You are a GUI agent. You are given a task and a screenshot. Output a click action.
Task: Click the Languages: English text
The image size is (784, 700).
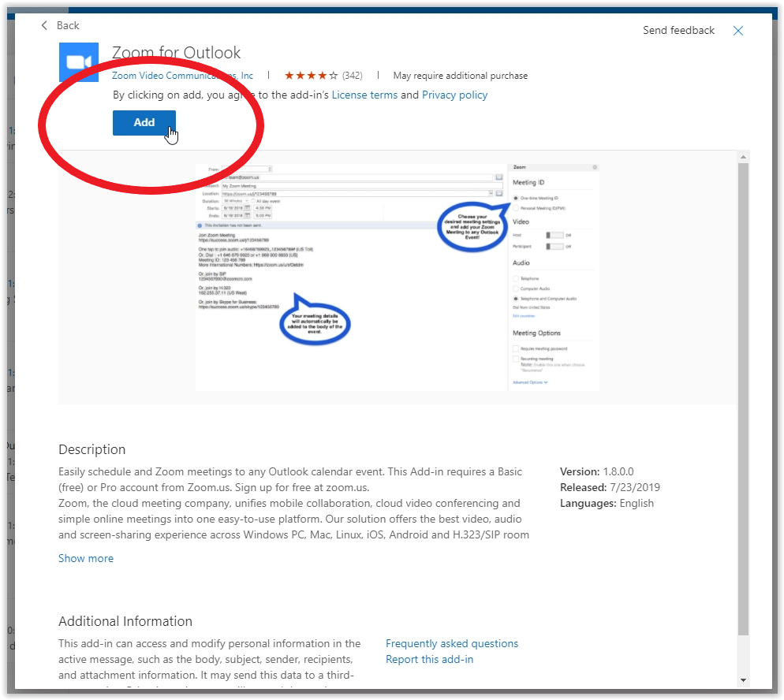607,503
